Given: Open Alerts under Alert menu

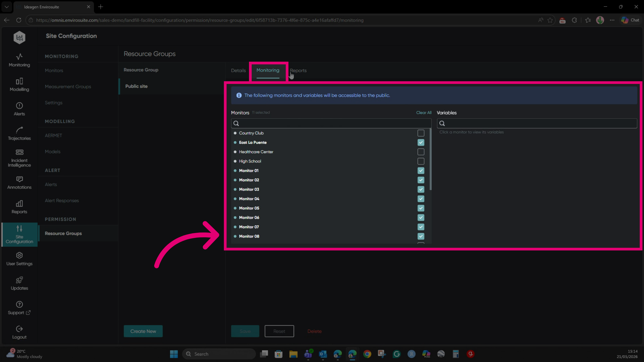Looking at the screenshot, I should coord(51,184).
